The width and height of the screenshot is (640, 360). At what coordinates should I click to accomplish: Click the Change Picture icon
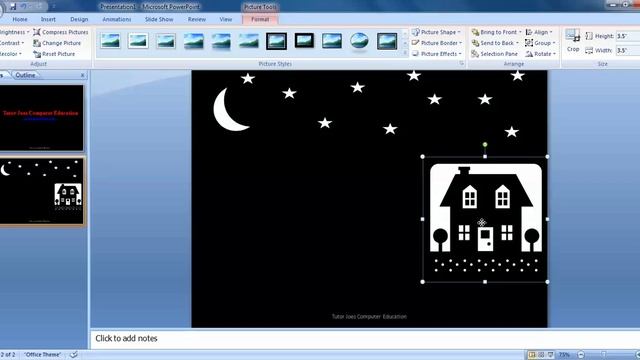37,43
